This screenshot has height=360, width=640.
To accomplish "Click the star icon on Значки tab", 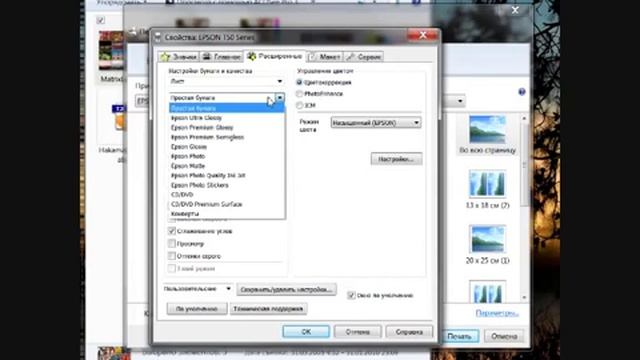I will click(x=165, y=57).
